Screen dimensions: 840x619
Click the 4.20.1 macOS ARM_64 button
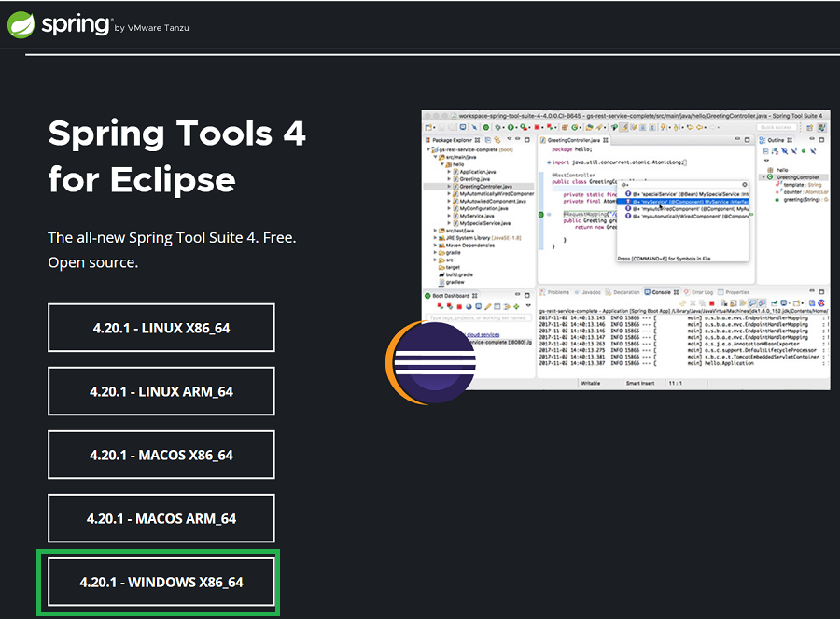pyautogui.click(x=161, y=519)
